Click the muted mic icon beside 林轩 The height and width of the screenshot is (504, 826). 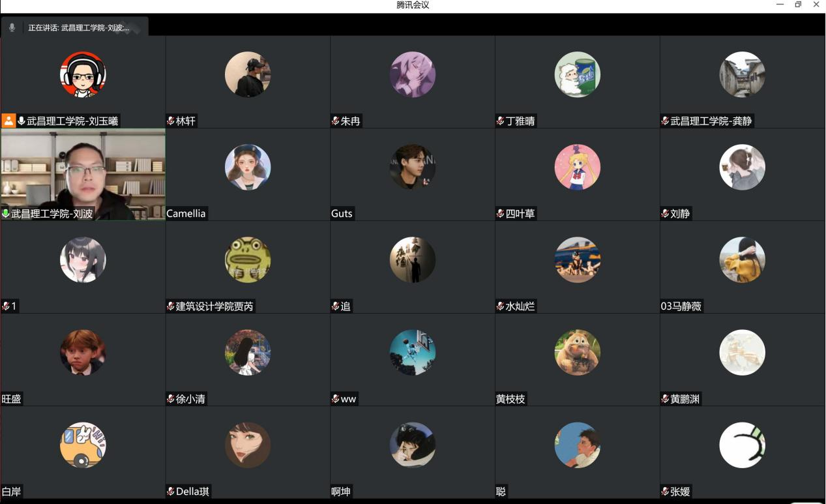(171, 121)
